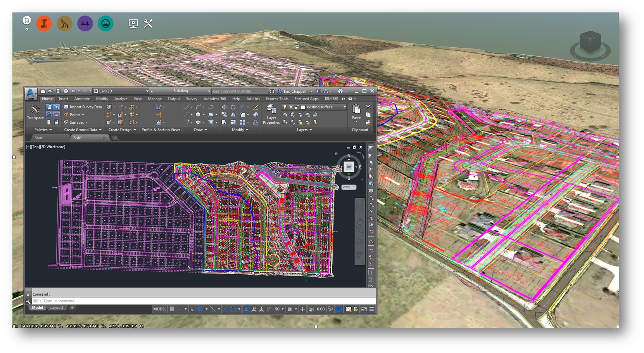Open the Civil 3D workspace dropdown

tap(147, 91)
